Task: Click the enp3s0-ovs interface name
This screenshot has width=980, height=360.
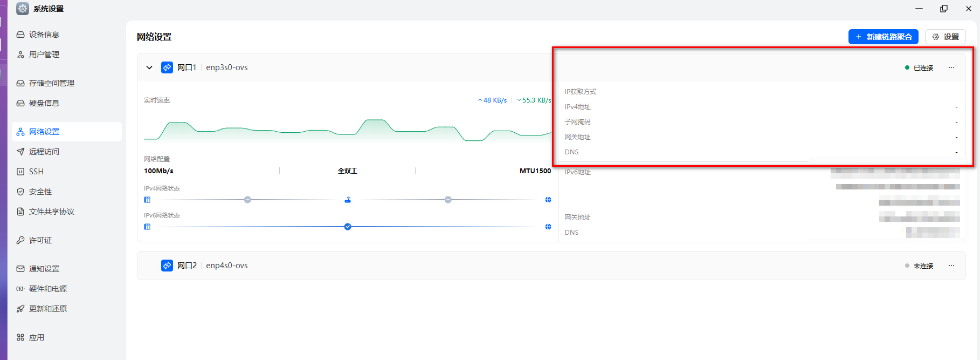Action: point(227,67)
